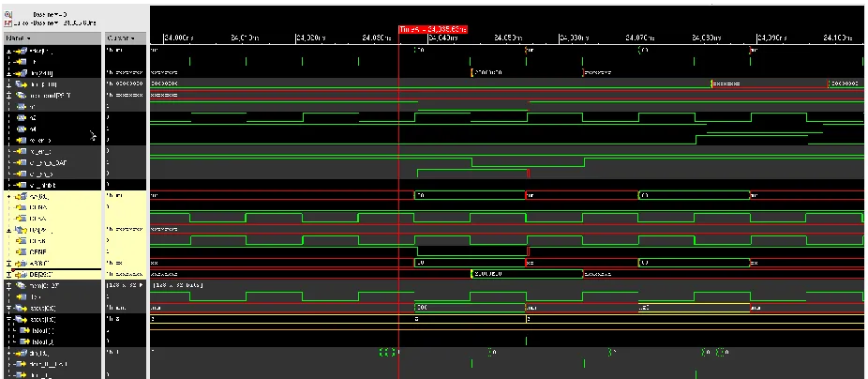Click the expand arrow in mem value cell
The width and height of the screenshot is (868, 379).
click(143, 285)
